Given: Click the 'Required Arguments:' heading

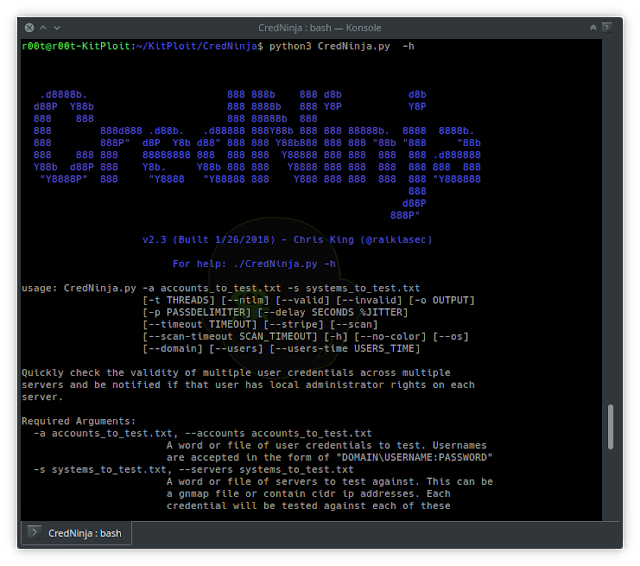Looking at the screenshot, I should point(79,421).
